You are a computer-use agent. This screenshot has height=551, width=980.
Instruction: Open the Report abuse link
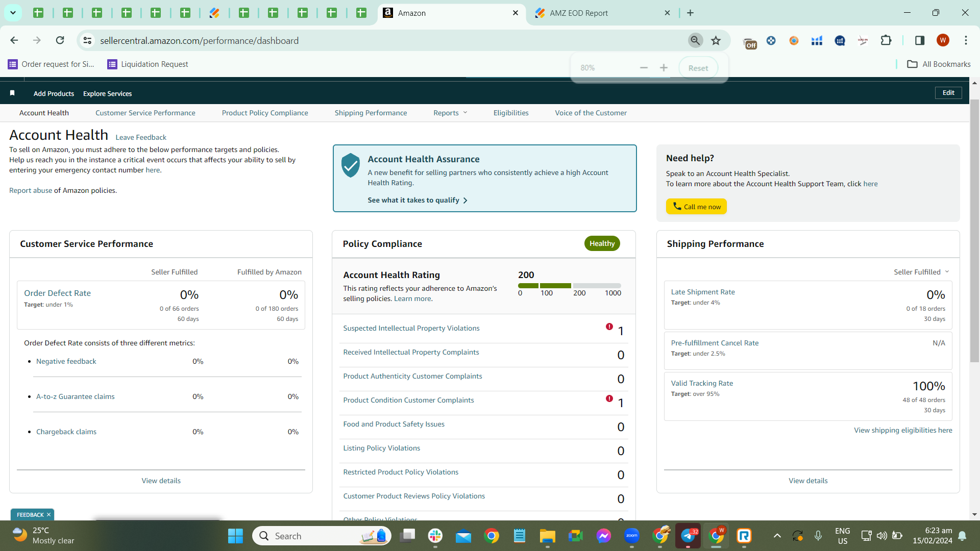(x=31, y=190)
